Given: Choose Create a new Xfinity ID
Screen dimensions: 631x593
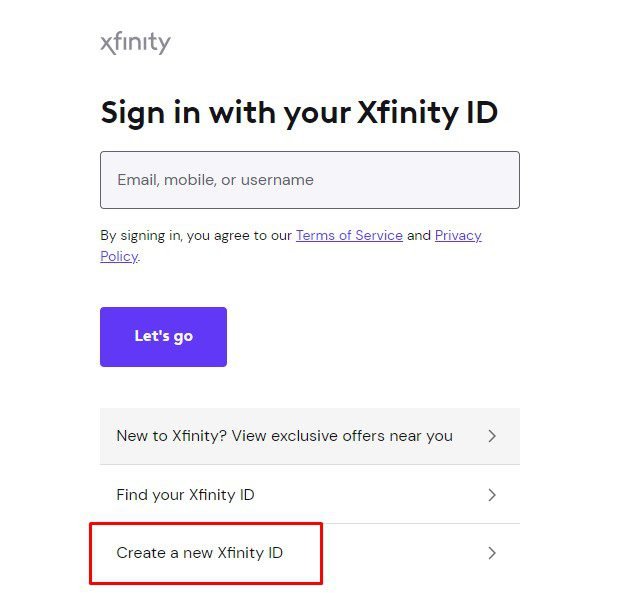Looking at the screenshot, I should click(x=200, y=553).
